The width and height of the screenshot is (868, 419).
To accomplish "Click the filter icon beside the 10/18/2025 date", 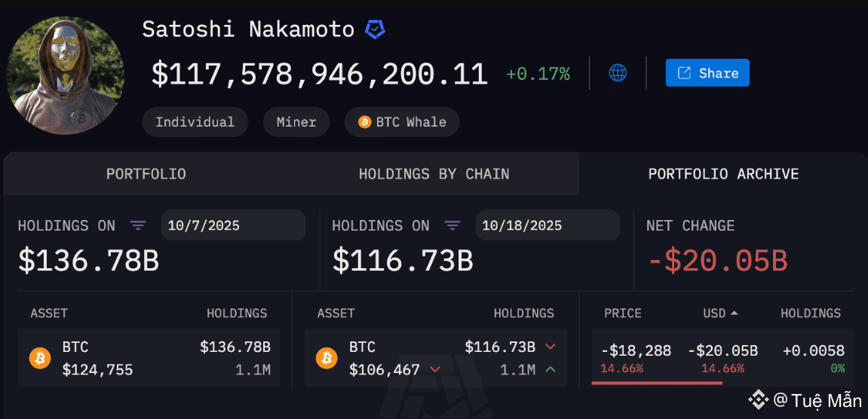I will click(452, 225).
